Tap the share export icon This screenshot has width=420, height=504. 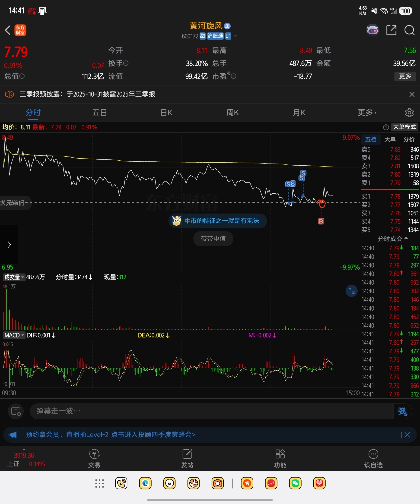tap(391, 30)
